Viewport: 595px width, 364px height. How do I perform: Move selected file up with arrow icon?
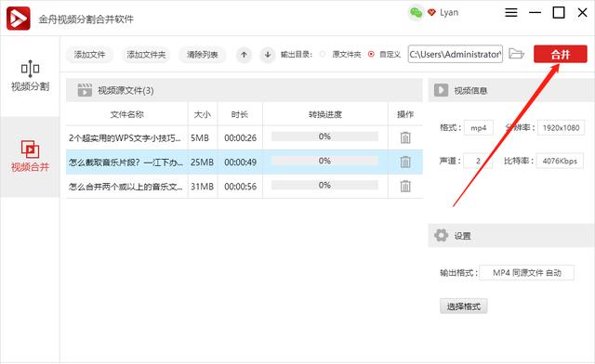click(244, 55)
